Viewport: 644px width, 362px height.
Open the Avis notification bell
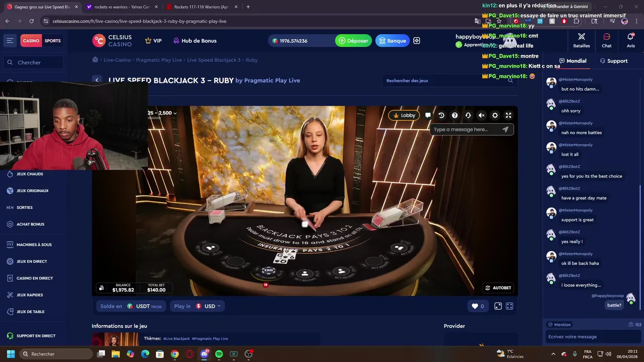pos(630,40)
